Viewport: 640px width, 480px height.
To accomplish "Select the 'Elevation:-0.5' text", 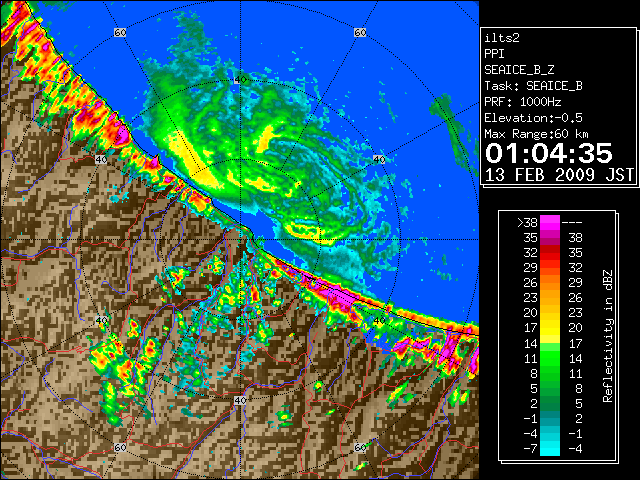I will tap(533, 118).
